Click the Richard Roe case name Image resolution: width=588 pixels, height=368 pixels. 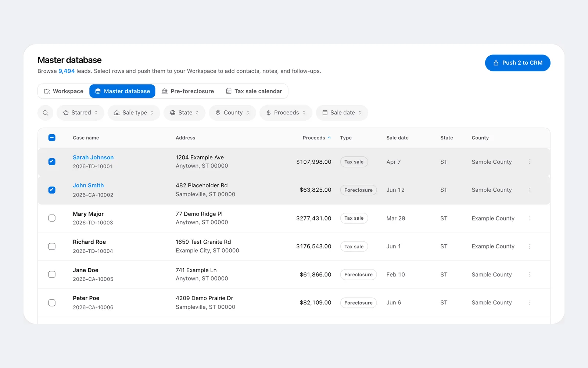point(89,242)
